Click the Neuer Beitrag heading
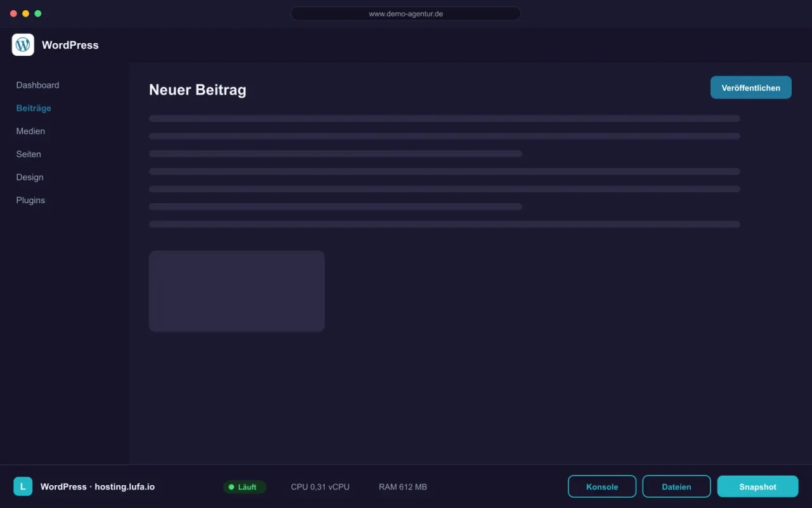 pyautogui.click(x=197, y=90)
